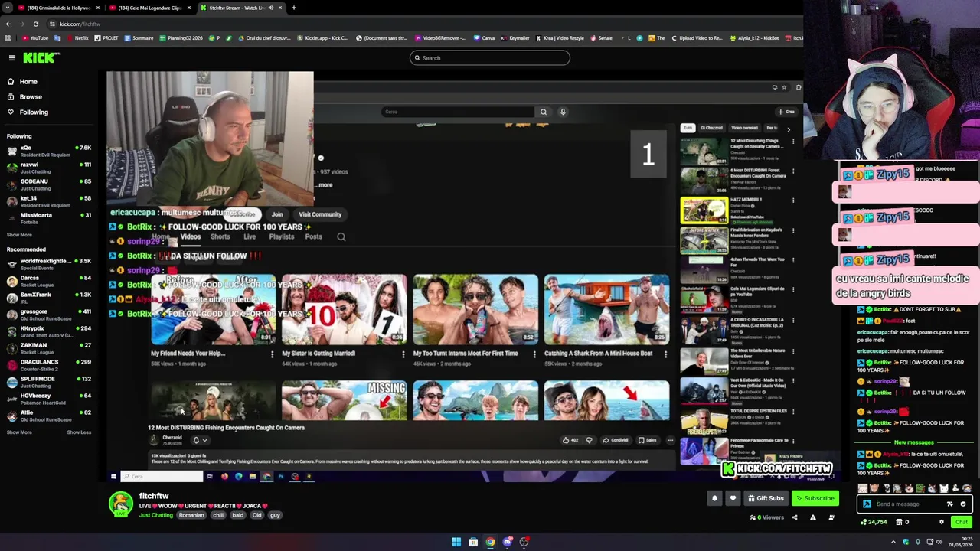Open worldfreakfightle channel in Recommended
980x551 pixels.
click(47, 264)
